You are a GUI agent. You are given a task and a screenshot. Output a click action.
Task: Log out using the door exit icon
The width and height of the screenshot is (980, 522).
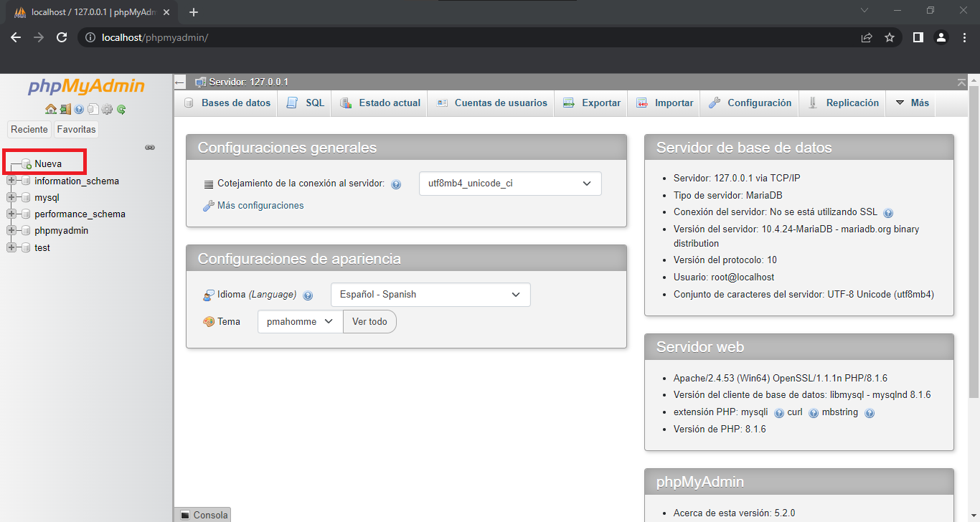tap(65, 110)
